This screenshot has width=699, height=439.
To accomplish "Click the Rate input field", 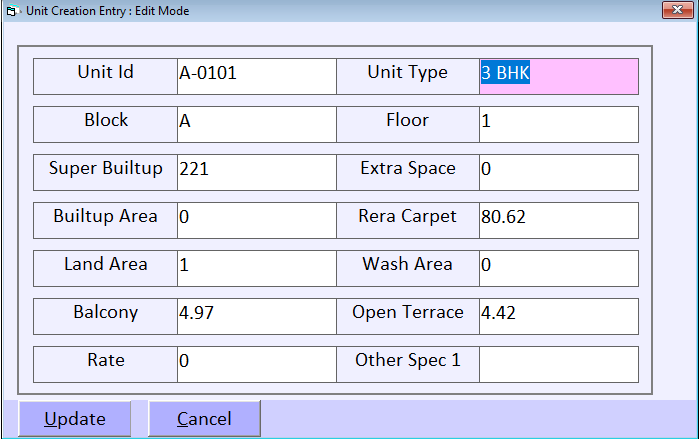I will click(x=257, y=365).
